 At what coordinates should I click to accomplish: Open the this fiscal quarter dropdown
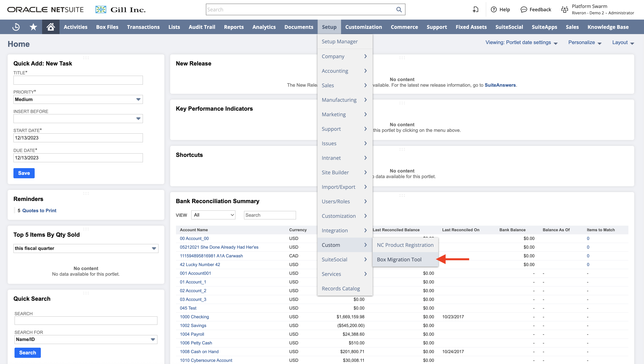pyautogui.click(x=86, y=248)
